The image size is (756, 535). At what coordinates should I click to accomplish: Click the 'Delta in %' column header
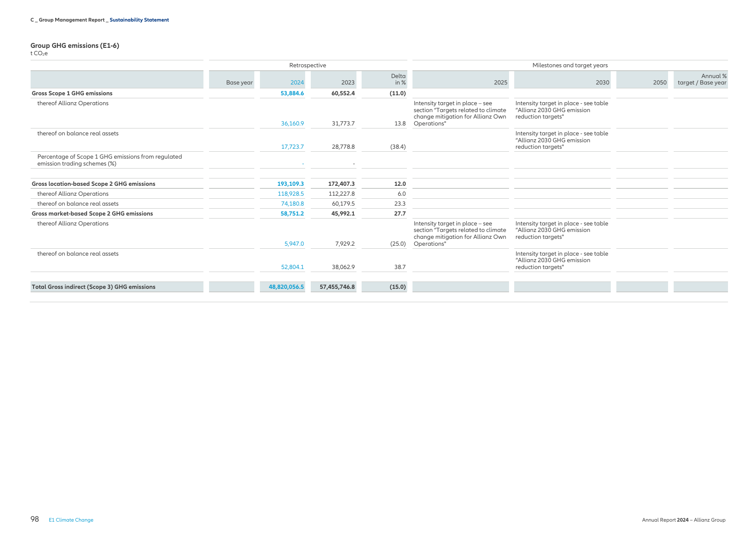398,79
